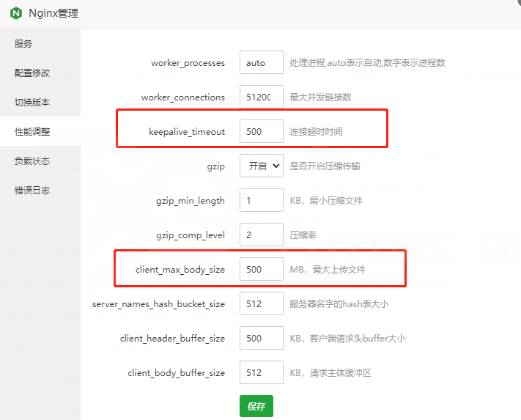The width and height of the screenshot is (521, 420).
Task: Click the green 保存 button
Action: (x=256, y=406)
